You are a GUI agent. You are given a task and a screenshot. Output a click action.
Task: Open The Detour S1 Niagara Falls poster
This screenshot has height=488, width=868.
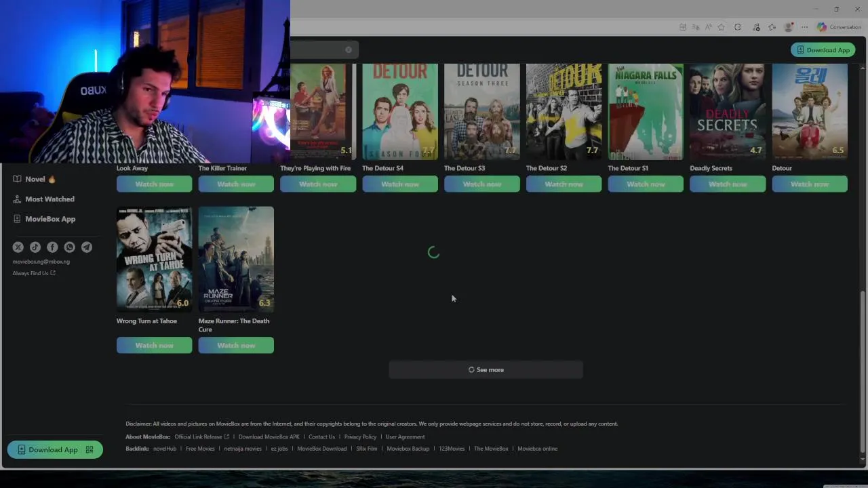click(x=646, y=112)
